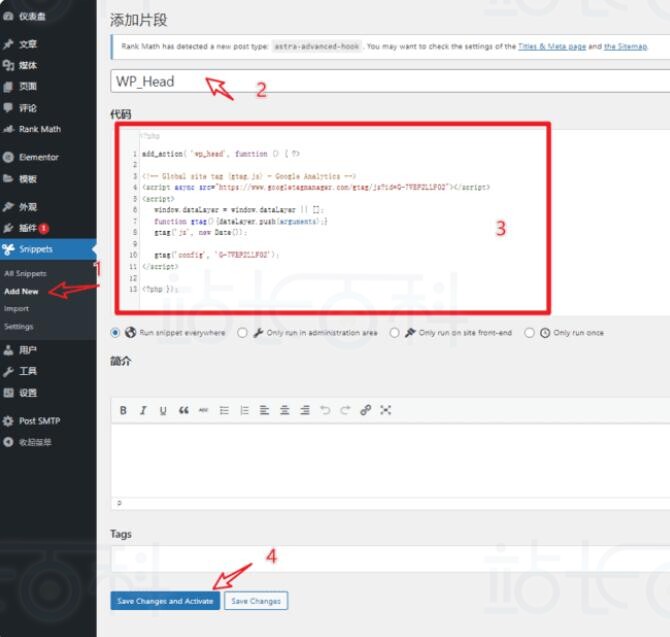The image size is (670, 637).
Task: Open the Titles & Meta page link
Action: click(x=552, y=46)
